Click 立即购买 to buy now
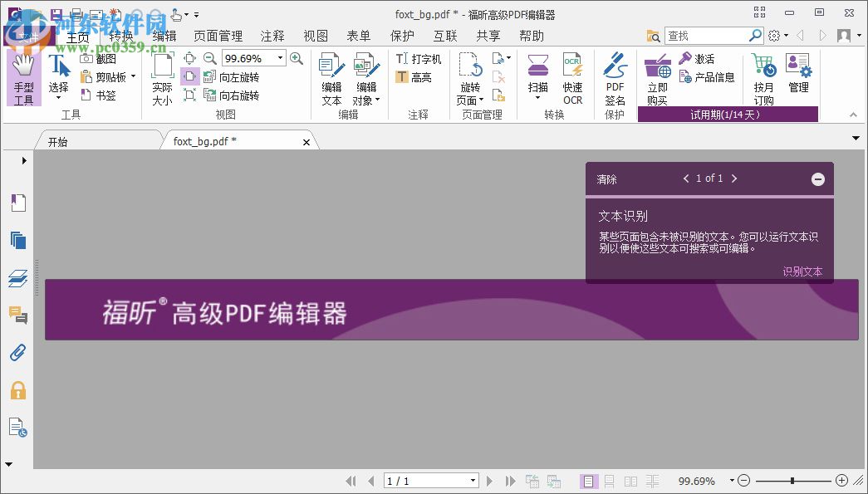 (657, 79)
